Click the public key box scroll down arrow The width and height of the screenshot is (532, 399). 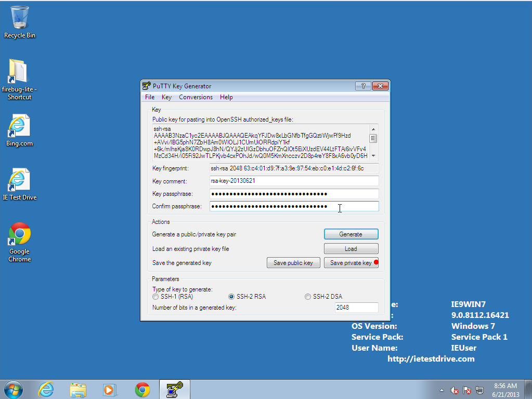pyautogui.click(x=373, y=156)
